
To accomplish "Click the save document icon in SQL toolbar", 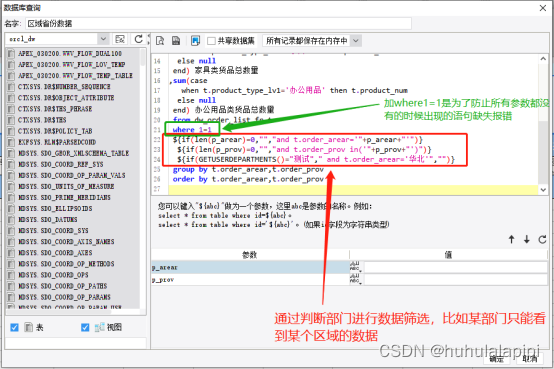I will [x=176, y=41].
